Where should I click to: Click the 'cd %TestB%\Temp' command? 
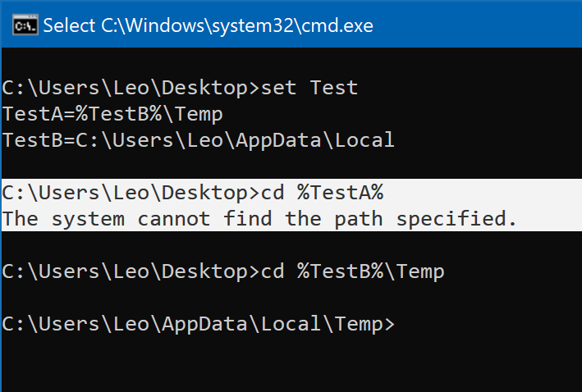(x=353, y=271)
